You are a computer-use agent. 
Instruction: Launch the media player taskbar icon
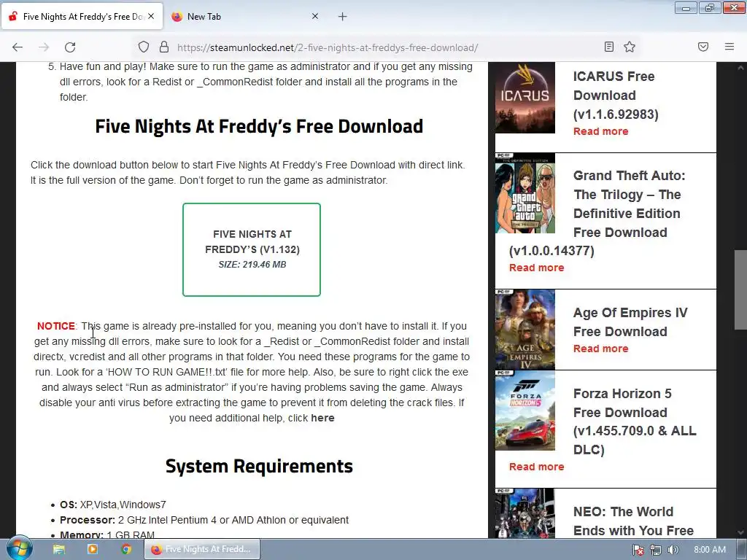93,550
